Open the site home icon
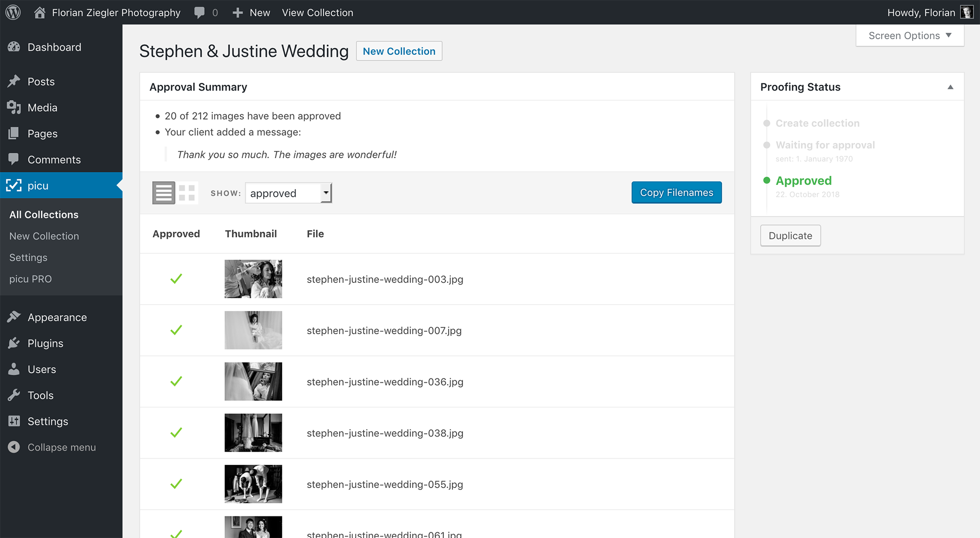The image size is (980, 538). pos(40,12)
